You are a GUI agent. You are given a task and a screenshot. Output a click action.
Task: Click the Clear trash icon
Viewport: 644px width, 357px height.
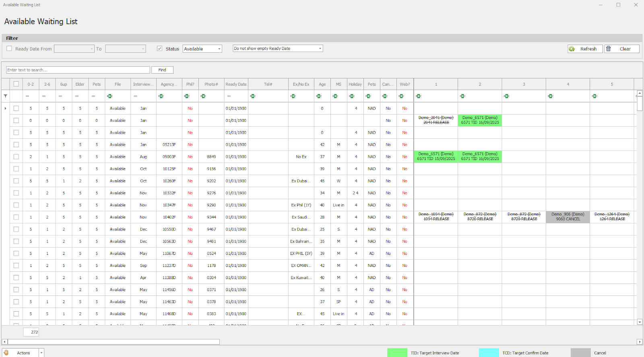pyautogui.click(x=609, y=49)
